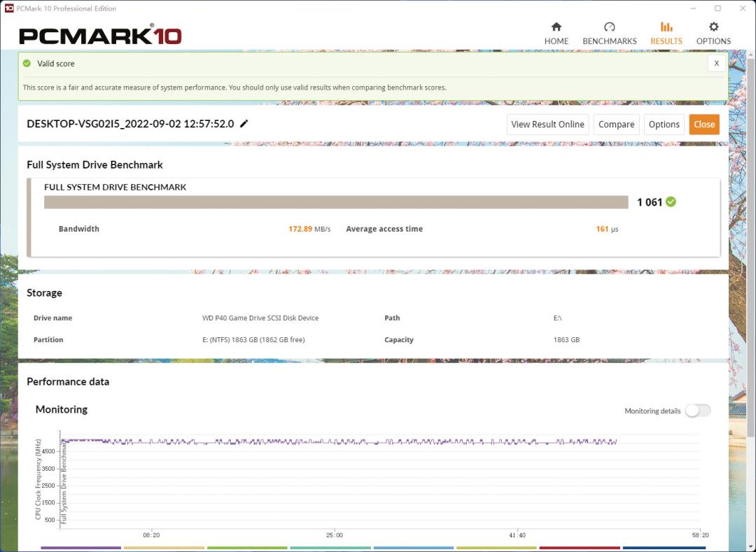Dismiss the Valid score banner with its X

tap(716, 63)
